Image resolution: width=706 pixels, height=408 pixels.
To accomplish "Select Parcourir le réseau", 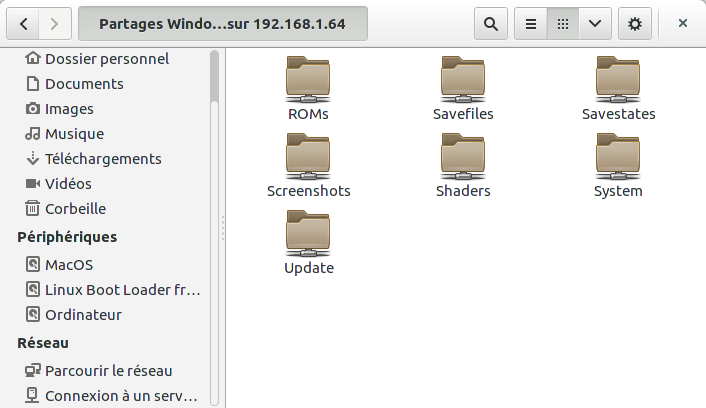I will coord(108,370).
